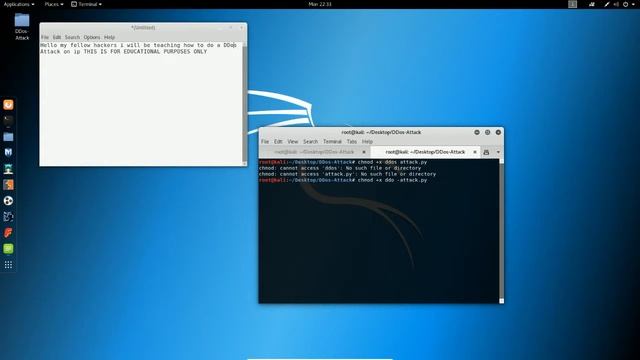
Task: Launch Metasploit from the dock
Action: click(8, 152)
